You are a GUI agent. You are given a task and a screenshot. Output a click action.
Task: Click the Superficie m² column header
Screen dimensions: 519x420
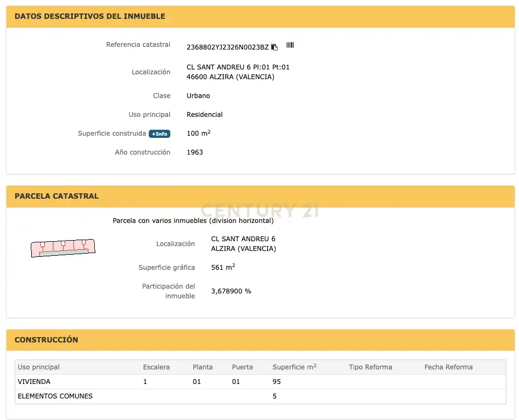click(x=294, y=367)
